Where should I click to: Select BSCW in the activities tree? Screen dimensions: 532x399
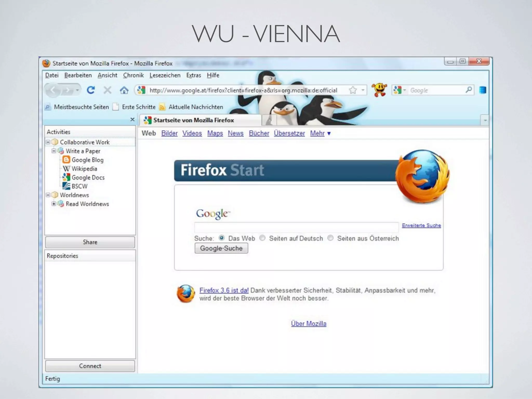click(x=79, y=186)
